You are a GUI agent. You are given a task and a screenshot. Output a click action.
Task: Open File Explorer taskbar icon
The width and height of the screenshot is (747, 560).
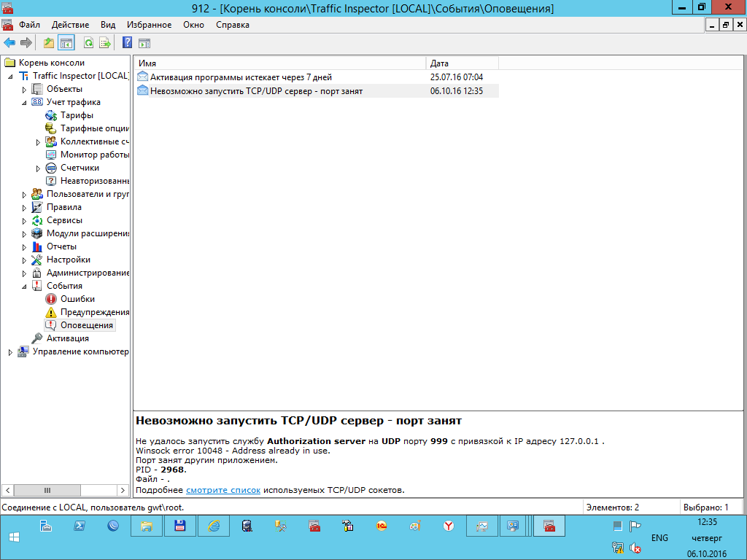tap(146, 526)
